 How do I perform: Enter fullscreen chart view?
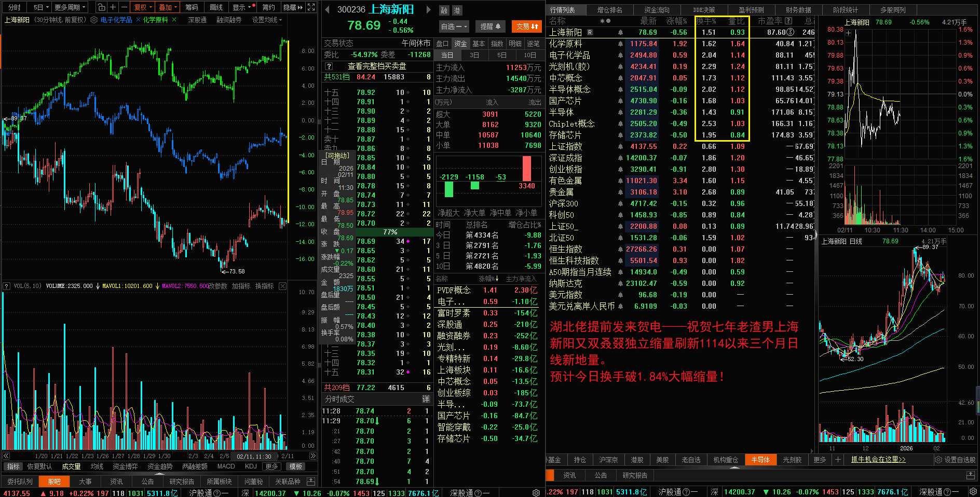tap(311, 7)
